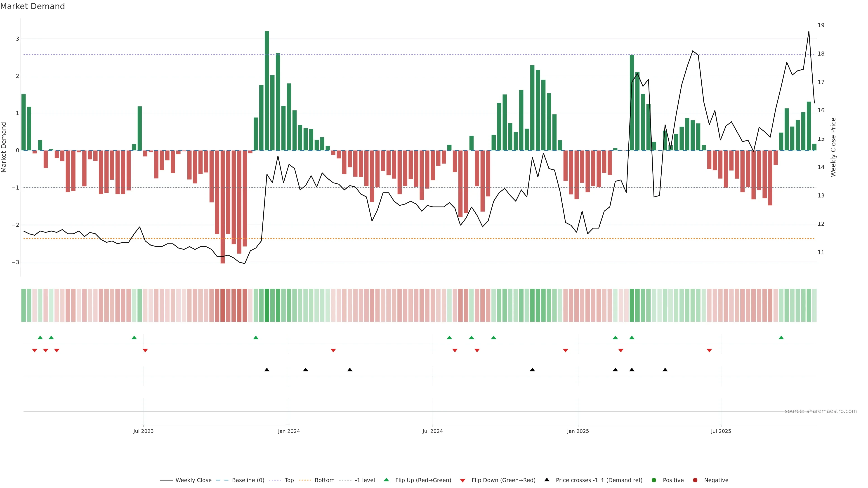This screenshot has width=868, height=488.
Task: Click the last green flip-up marker
Action: pyautogui.click(x=781, y=338)
